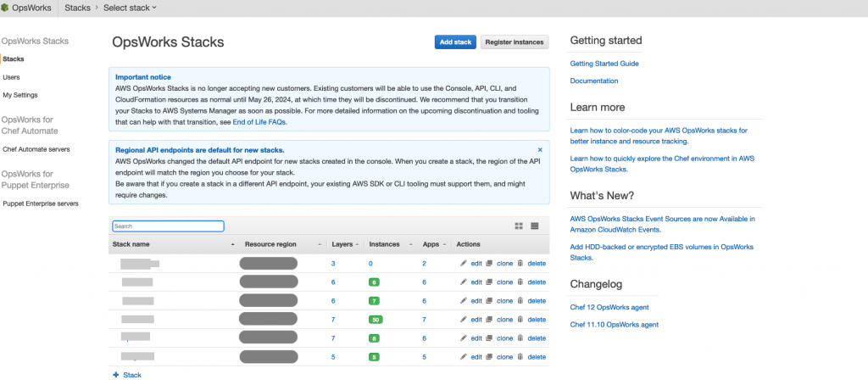Open Users in the left sidebar
Viewport: 868px width, 385px height.
(x=11, y=77)
